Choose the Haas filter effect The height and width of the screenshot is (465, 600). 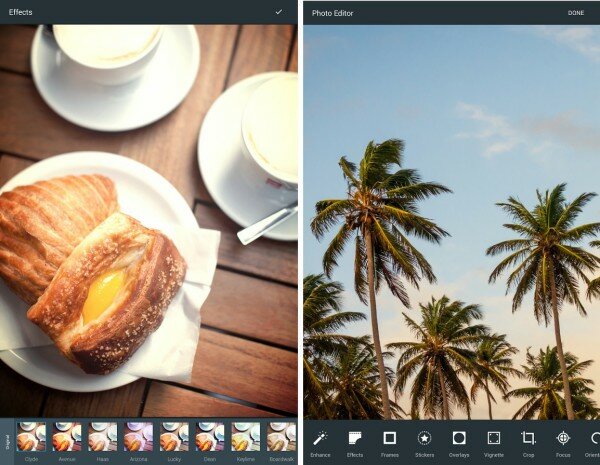pos(103,436)
